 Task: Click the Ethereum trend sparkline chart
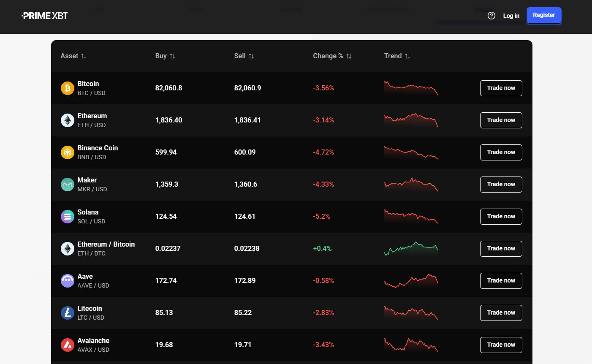coord(411,120)
